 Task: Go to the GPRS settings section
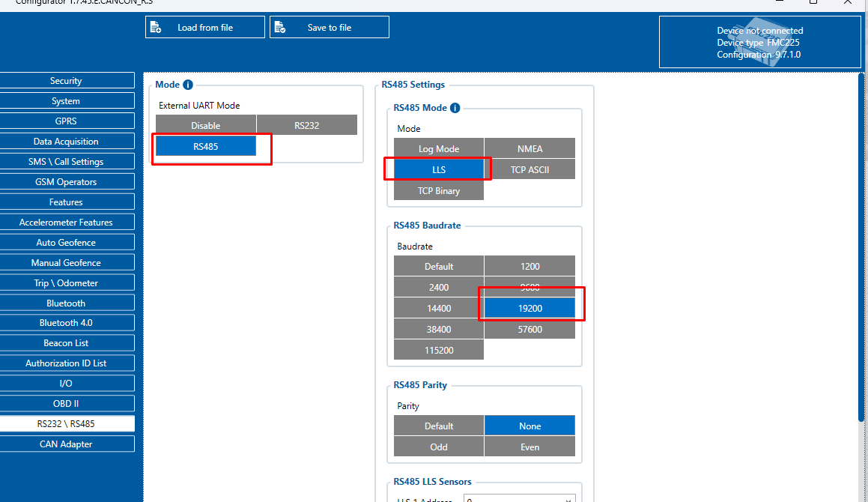66,121
